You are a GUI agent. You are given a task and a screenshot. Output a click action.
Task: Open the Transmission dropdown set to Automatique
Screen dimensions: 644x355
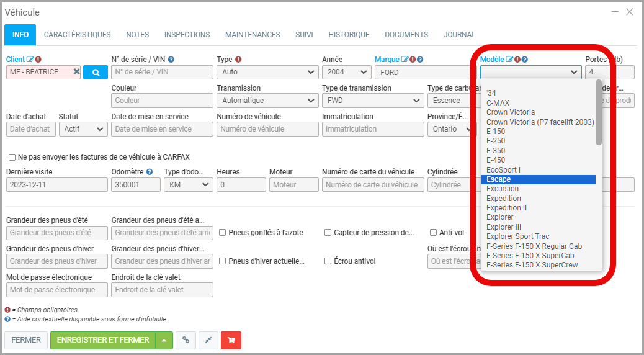pyautogui.click(x=267, y=101)
